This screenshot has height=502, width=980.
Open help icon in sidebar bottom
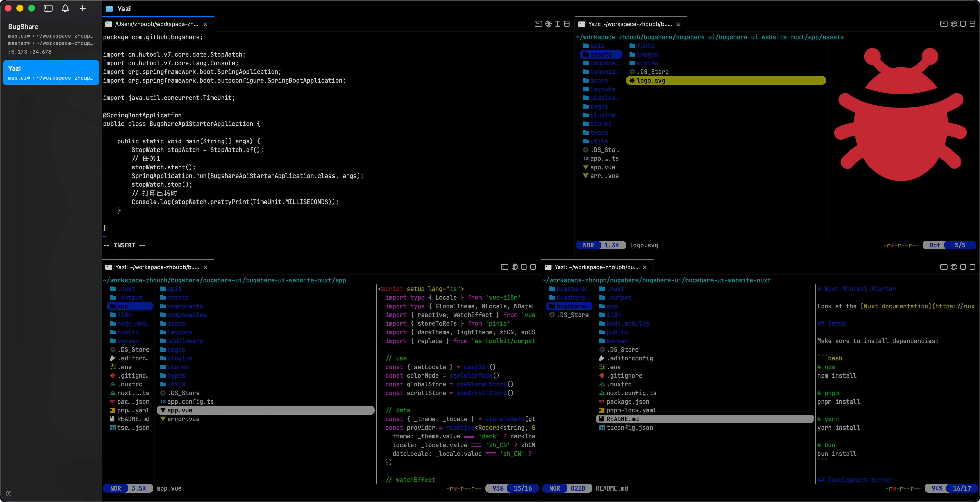click(9, 494)
